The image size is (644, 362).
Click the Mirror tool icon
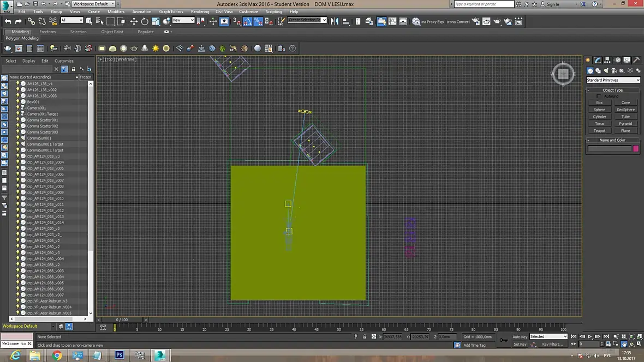(335, 21)
